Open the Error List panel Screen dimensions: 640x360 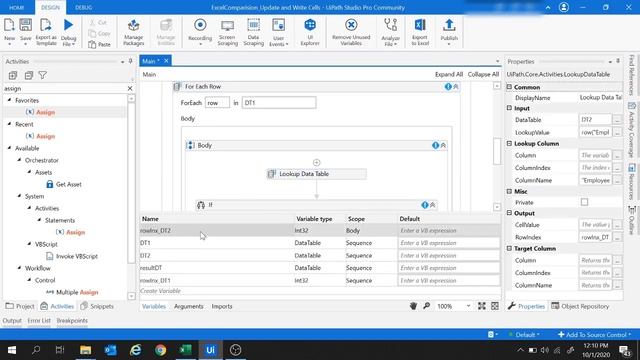[39, 320]
